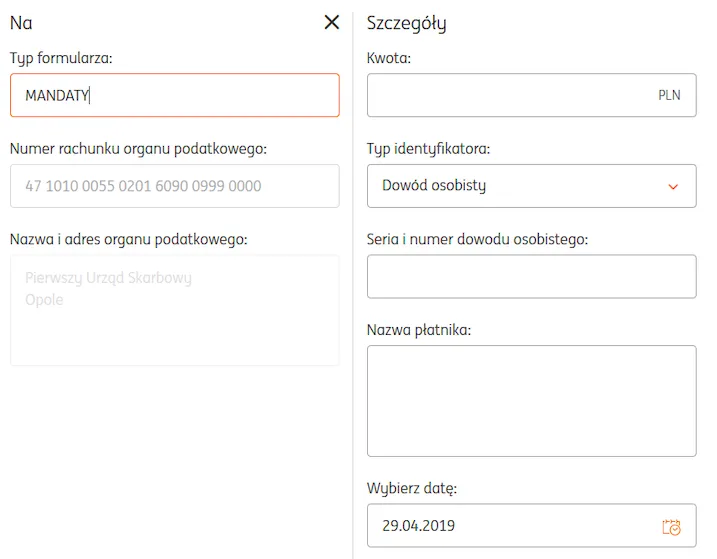Open the calendar date picker icon

click(671, 526)
